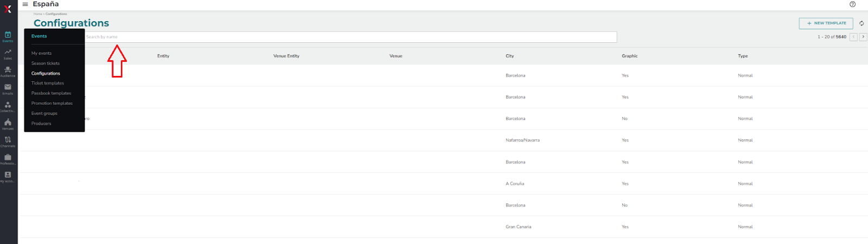The height and width of the screenshot is (244, 868).
Task: Go to next page of results
Action: point(863,37)
